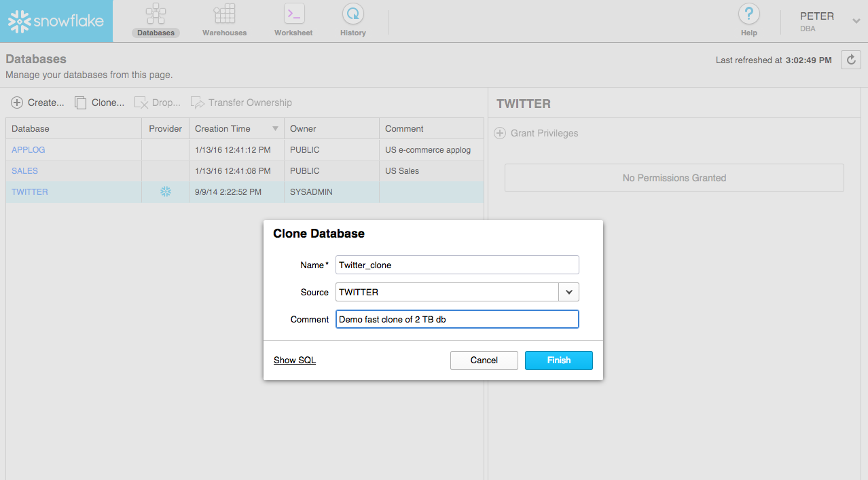This screenshot has height=480, width=868.
Task: Sort by Creation Time arrow
Action: 275,129
